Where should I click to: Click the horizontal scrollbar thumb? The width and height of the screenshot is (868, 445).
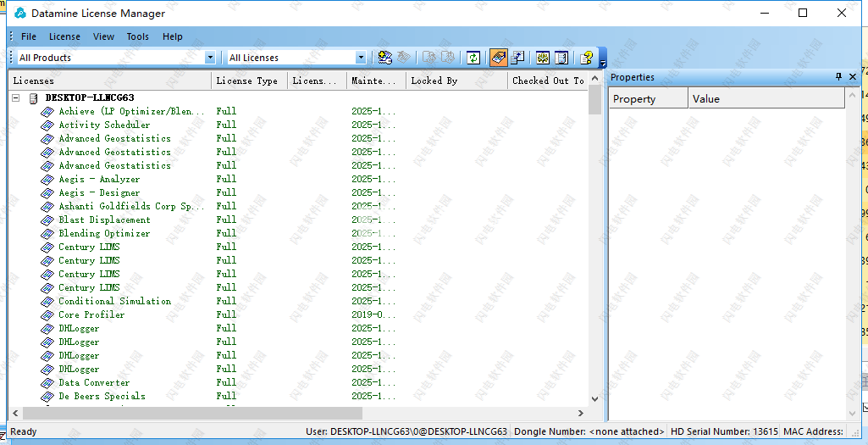pyautogui.click(x=192, y=413)
